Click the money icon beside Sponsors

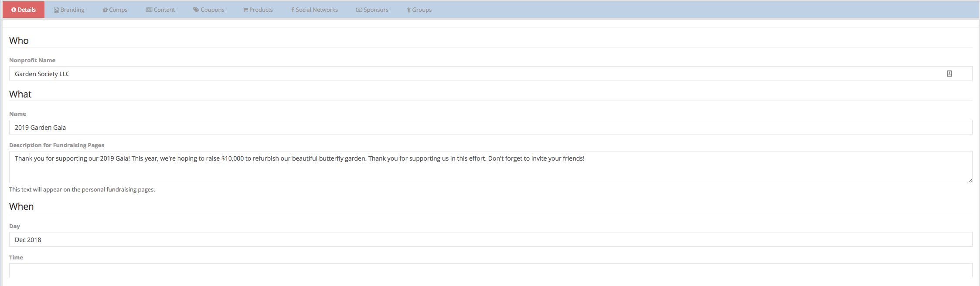click(359, 10)
